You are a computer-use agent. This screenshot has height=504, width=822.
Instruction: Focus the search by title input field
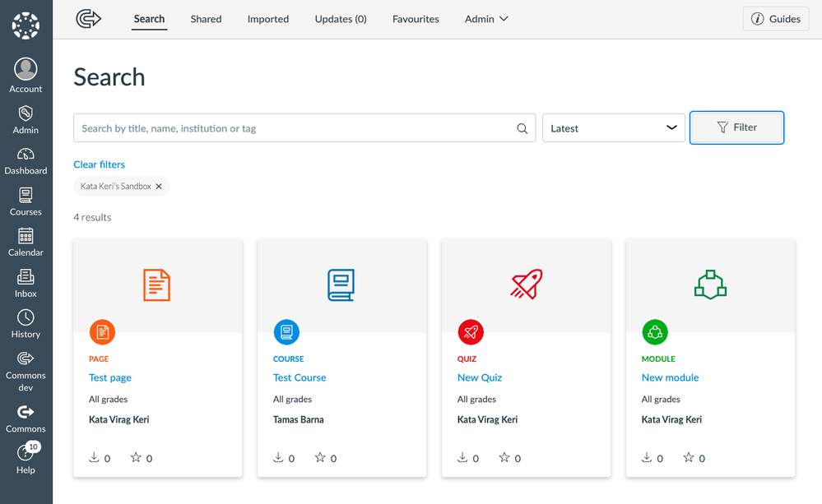click(x=304, y=127)
